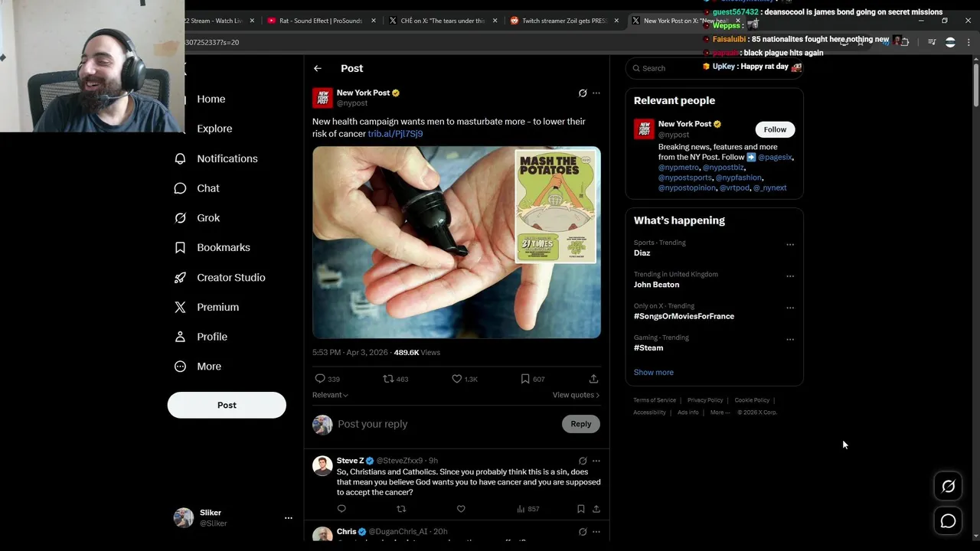Screen dimensions: 980x551
Task: Go back using the Post arrow
Action: click(318, 68)
